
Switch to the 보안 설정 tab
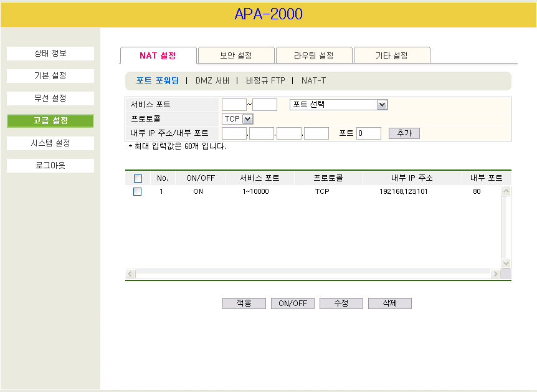point(236,56)
